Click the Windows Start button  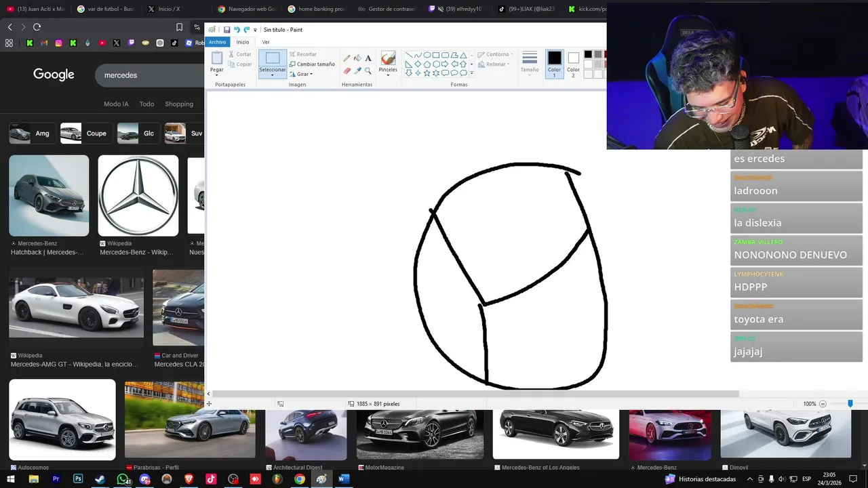coord(11,479)
